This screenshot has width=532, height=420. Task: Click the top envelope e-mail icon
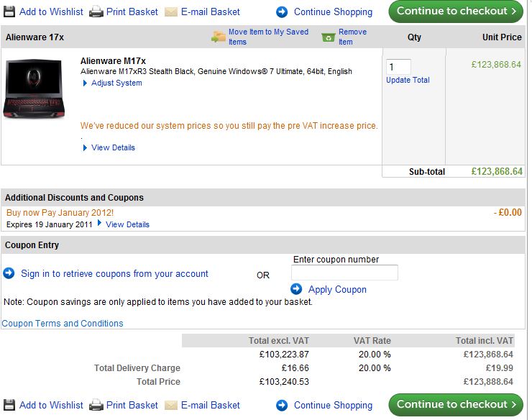171,12
